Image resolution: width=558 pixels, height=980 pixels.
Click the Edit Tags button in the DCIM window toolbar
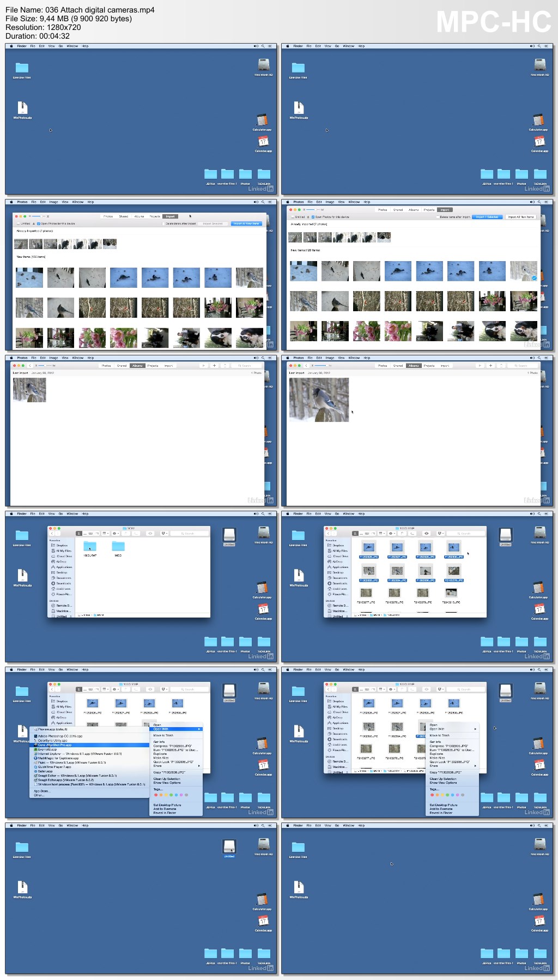click(x=137, y=534)
